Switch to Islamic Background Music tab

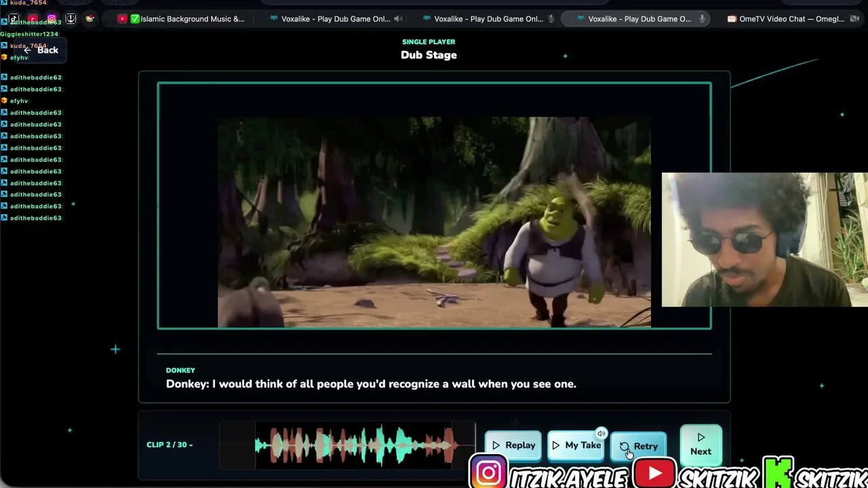pos(182,19)
